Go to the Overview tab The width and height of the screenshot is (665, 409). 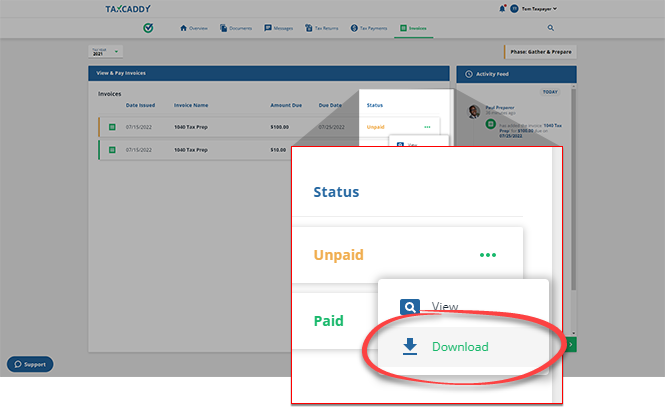(x=194, y=28)
